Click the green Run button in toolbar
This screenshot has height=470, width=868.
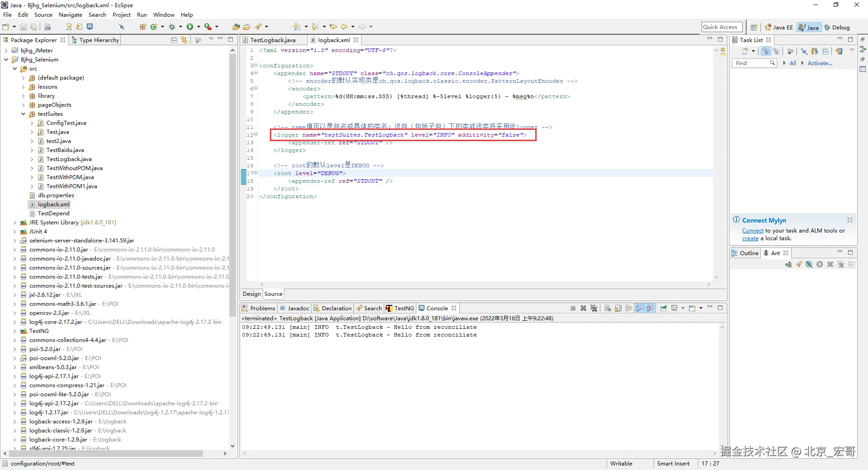tap(190, 27)
